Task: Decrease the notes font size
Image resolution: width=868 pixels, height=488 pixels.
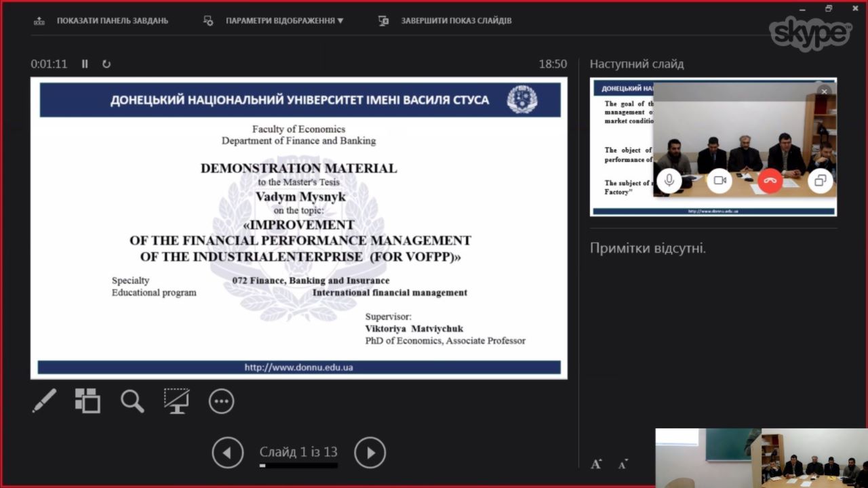Action: pos(623,464)
